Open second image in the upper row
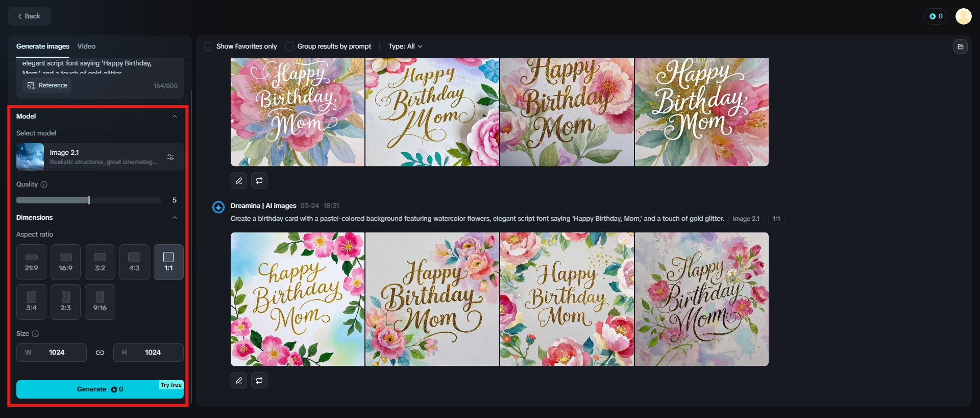980x418 pixels. click(x=432, y=112)
